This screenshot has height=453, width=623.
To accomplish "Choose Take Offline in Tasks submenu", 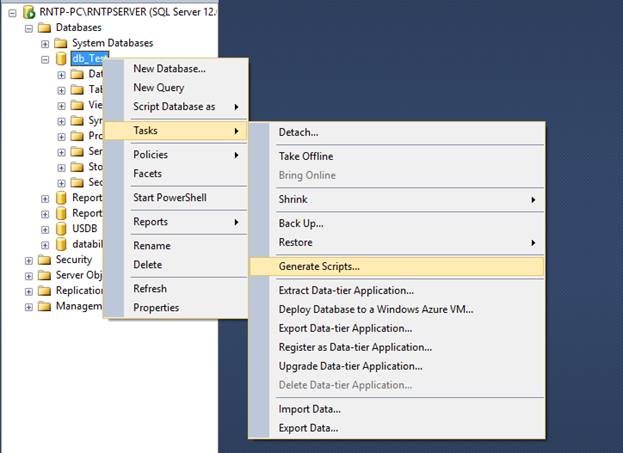I will 397,156.
